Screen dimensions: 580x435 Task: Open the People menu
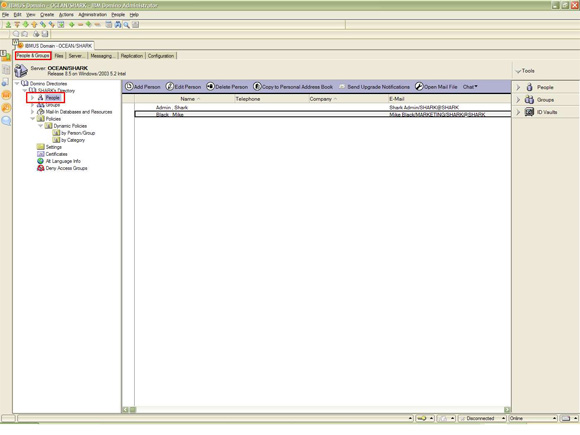coord(118,14)
